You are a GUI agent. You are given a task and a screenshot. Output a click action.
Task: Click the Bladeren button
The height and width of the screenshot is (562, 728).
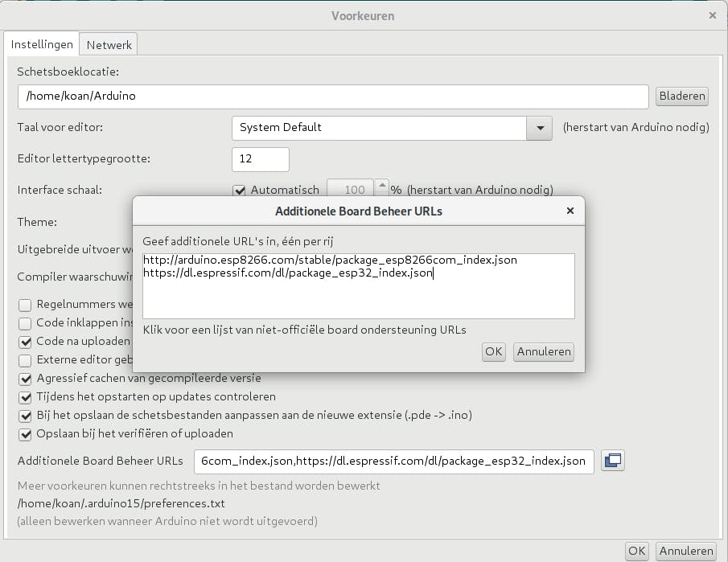pos(682,96)
